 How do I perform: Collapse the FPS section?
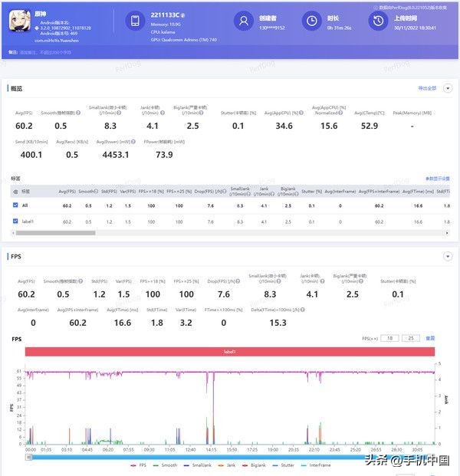(448, 257)
